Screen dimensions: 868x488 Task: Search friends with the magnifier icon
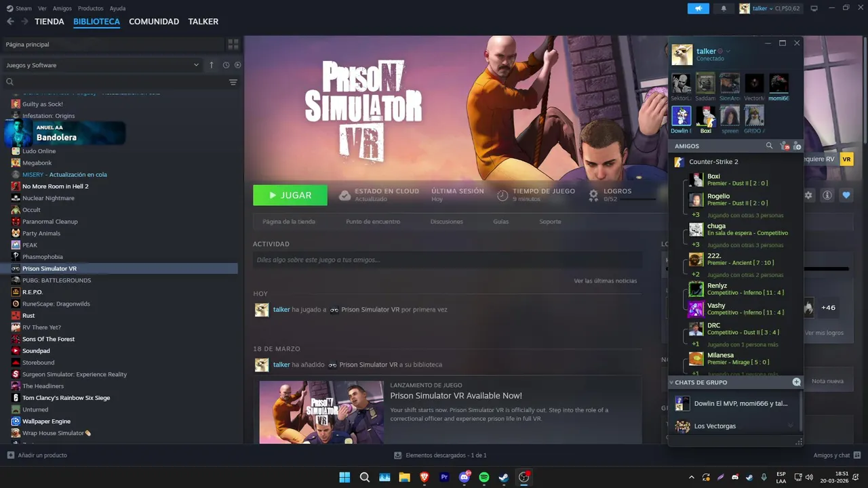(769, 146)
